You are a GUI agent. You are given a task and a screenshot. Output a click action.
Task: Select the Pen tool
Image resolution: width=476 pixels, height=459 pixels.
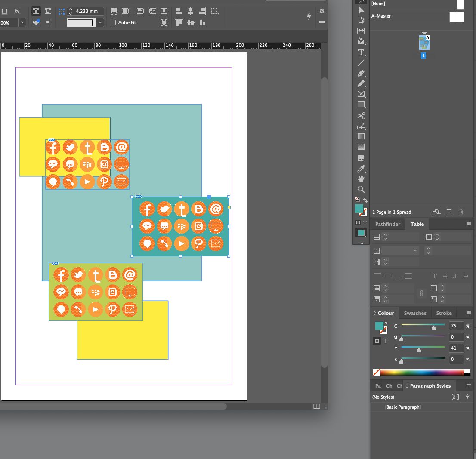coord(361,74)
